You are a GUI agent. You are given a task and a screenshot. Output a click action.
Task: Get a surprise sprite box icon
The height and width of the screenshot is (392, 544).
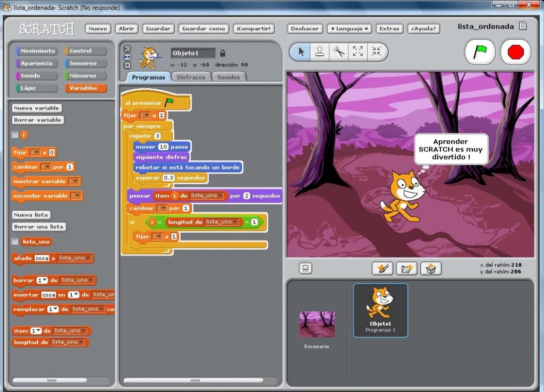[x=430, y=268]
